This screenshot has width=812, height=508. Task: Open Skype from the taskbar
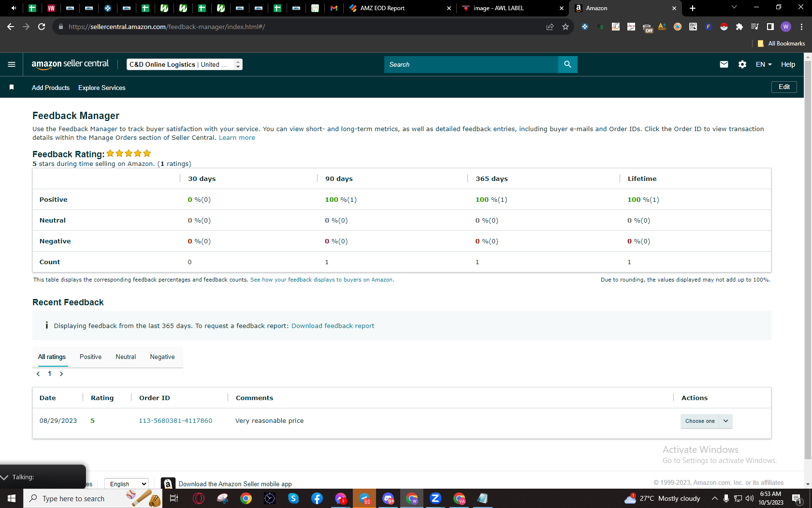293,498
